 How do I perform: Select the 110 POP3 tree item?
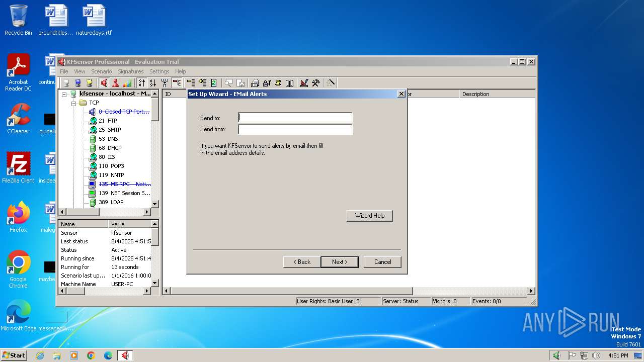coord(111,166)
